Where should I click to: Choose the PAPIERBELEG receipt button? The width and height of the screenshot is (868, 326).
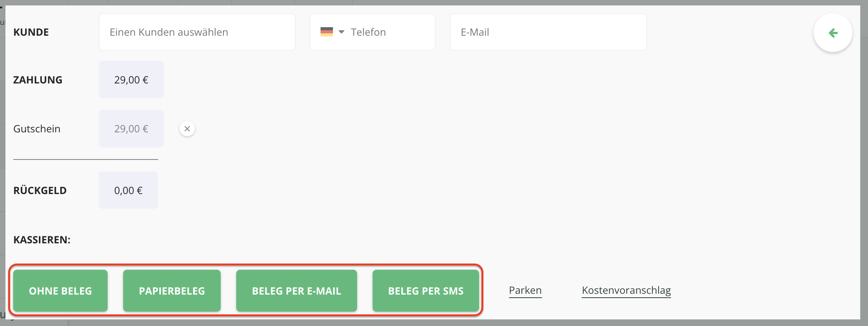coord(172,291)
